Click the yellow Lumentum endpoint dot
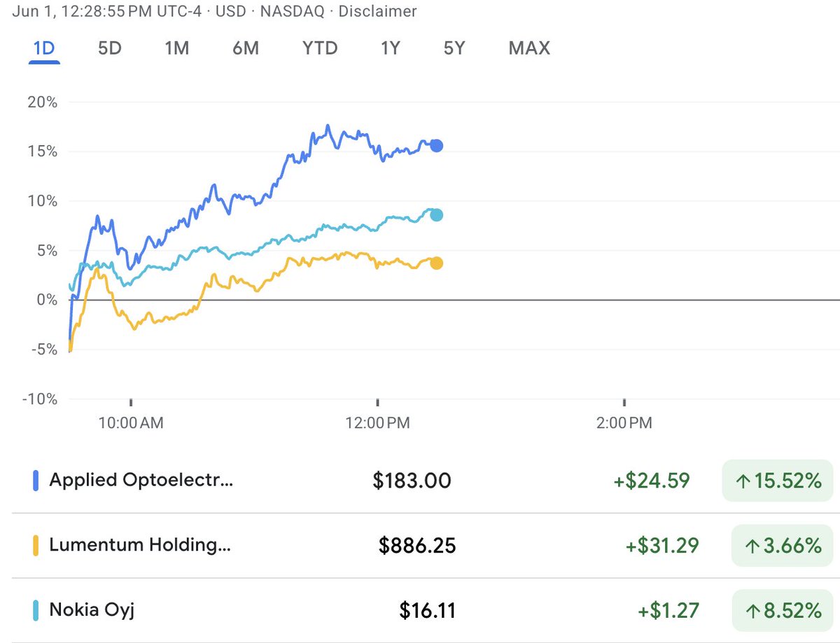The width and height of the screenshot is (840, 643). (x=436, y=263)
